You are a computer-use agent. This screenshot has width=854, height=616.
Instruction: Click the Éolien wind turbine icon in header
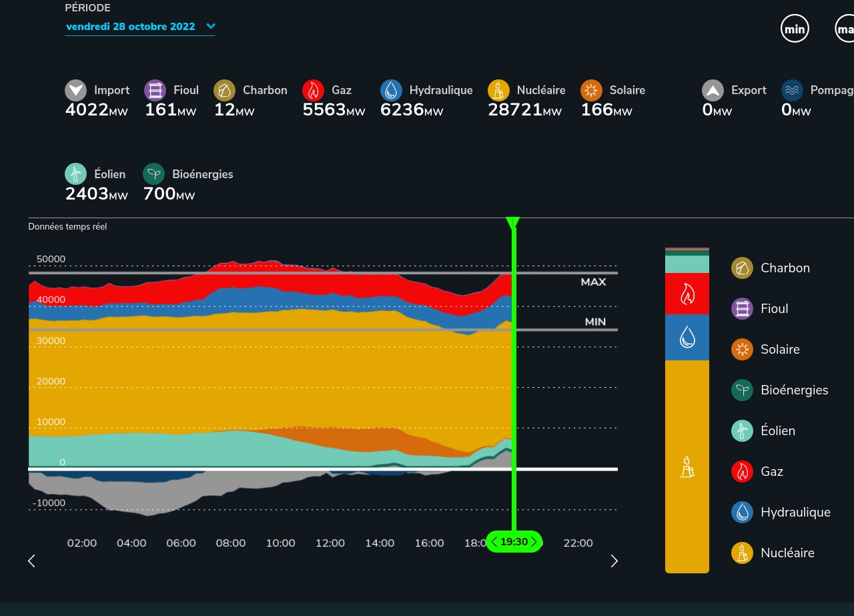pyautogui.click(x=76, y=174)
